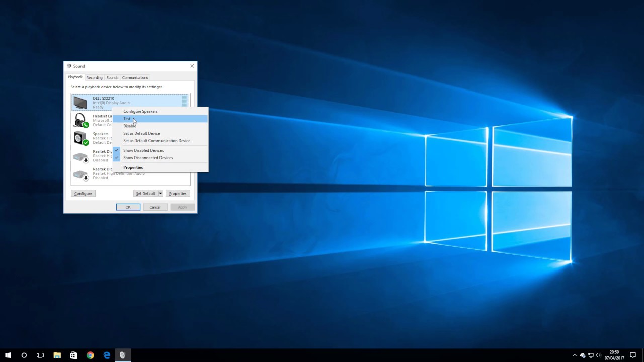Click the 'Speakers' device name text
644x362 pixels.
click(x=101, y=134)
